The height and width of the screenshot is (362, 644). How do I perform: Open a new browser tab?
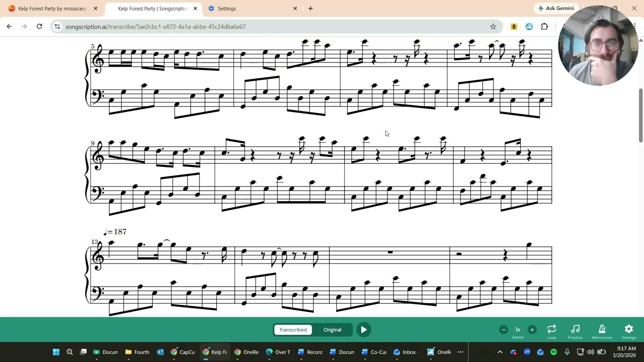(x=310, y=9)
